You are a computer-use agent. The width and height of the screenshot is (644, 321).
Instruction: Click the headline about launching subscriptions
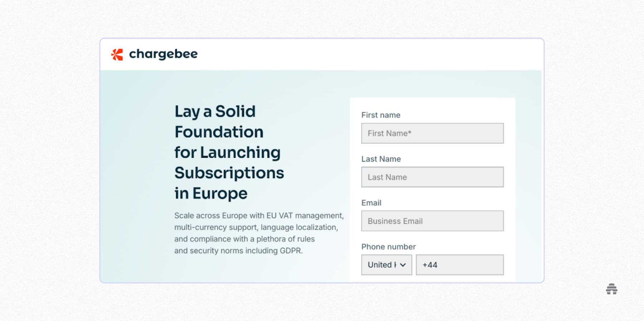point(229,152)
